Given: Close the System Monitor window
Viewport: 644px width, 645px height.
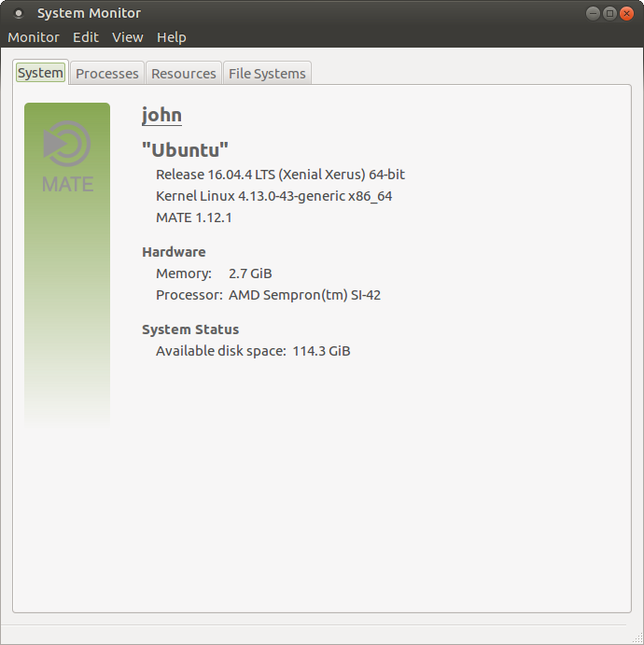Looking at the screenshot, I should tap(626, 14).
